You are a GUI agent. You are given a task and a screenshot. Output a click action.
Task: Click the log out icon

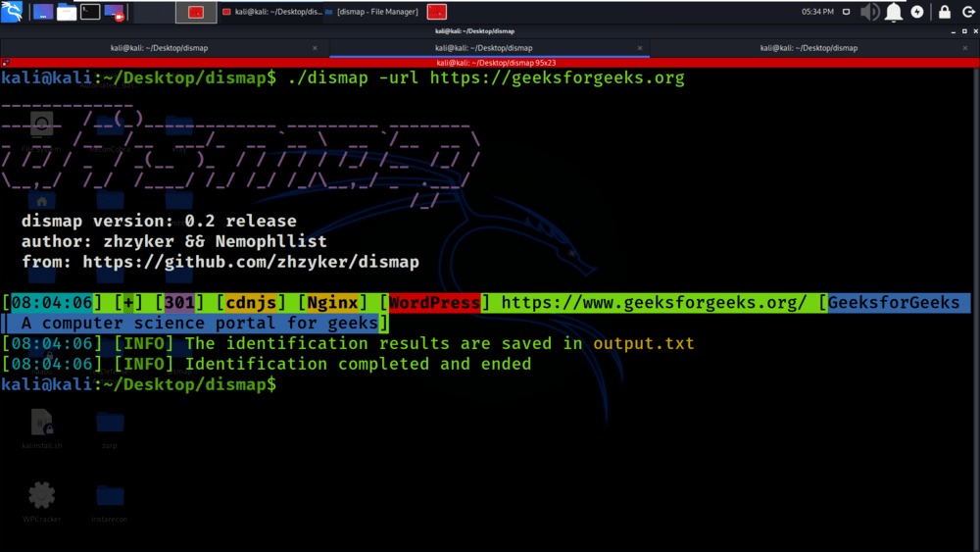[968, 12]
